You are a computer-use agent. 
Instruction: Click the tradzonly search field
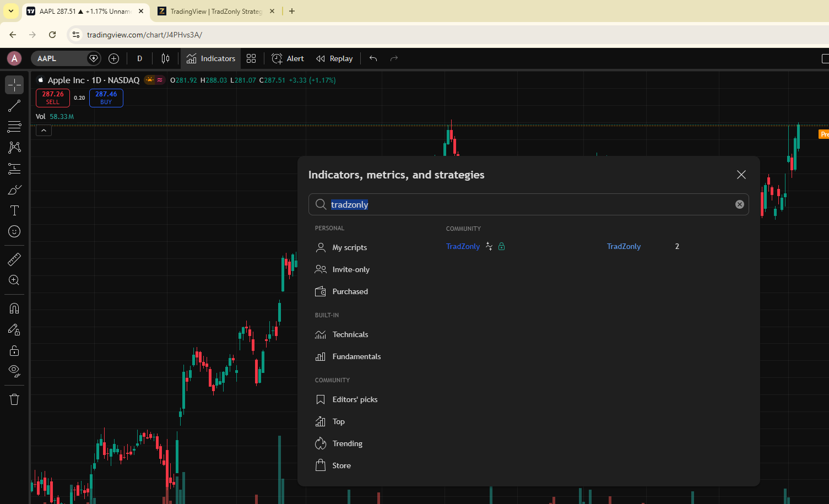click(529, 204)
